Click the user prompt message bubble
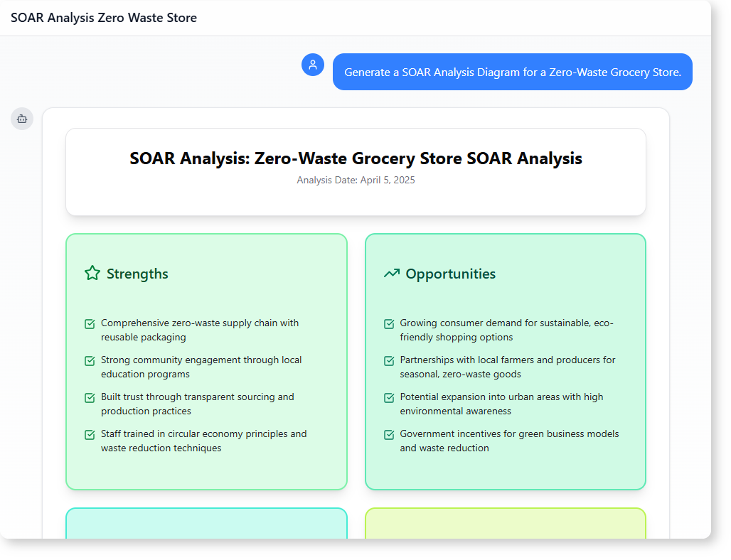731x560 pixels. 512,72
